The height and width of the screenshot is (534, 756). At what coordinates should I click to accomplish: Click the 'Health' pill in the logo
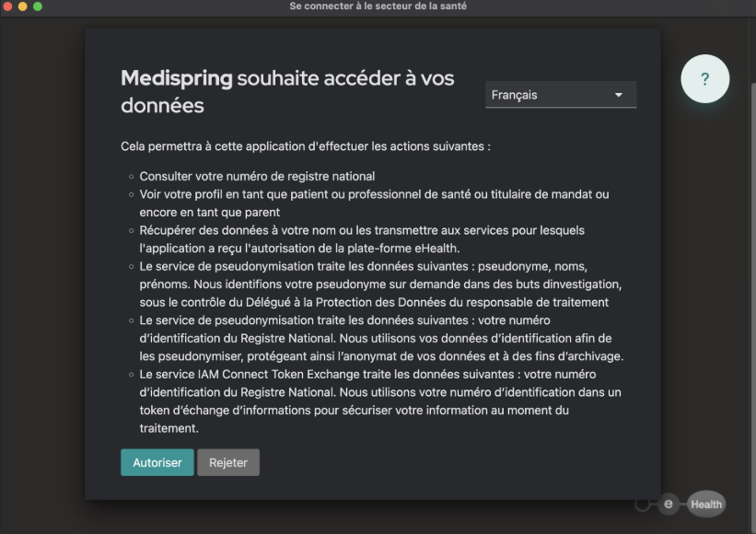pyautogui.click(x=706, y=504)
